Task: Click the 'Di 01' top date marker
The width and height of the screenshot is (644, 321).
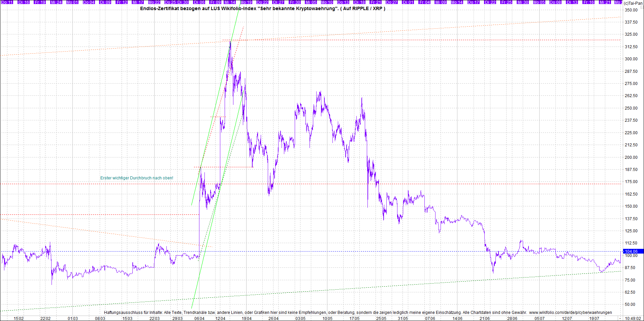Action: [408, 2]
